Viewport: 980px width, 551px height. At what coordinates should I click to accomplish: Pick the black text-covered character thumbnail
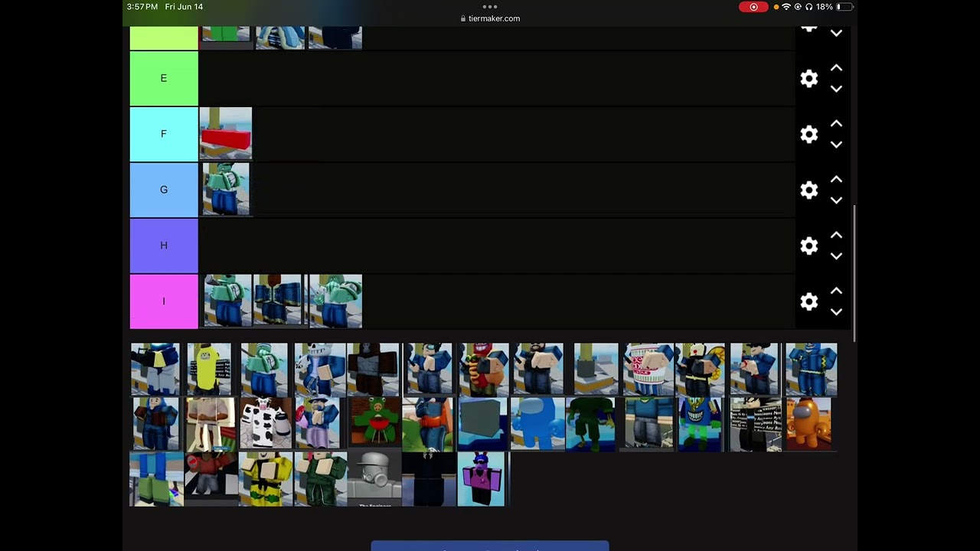(x=756, y=424)
